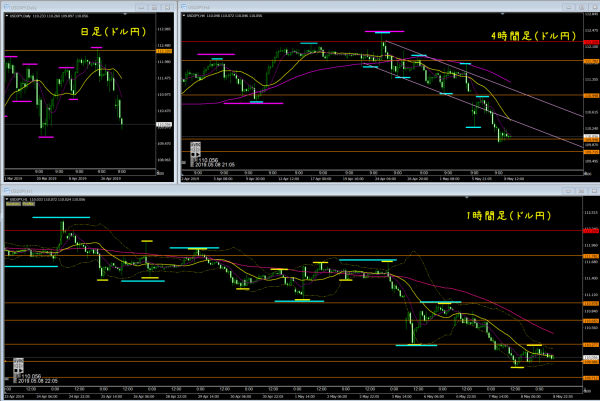Close the USDJPY H4 chart window
This screenshot has height=401, width=600.
coord(594,7)
